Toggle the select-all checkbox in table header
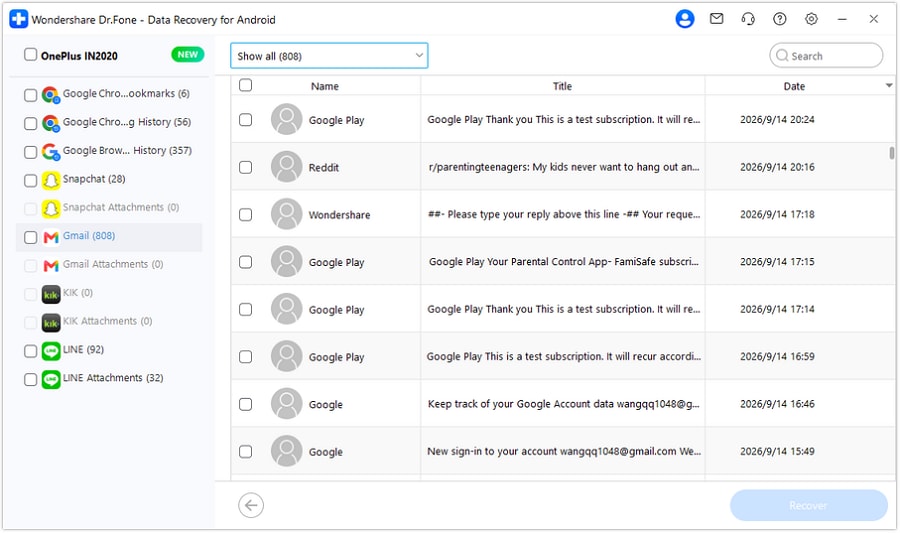Viewport: 900px width, 533px height. click(245, 85)
